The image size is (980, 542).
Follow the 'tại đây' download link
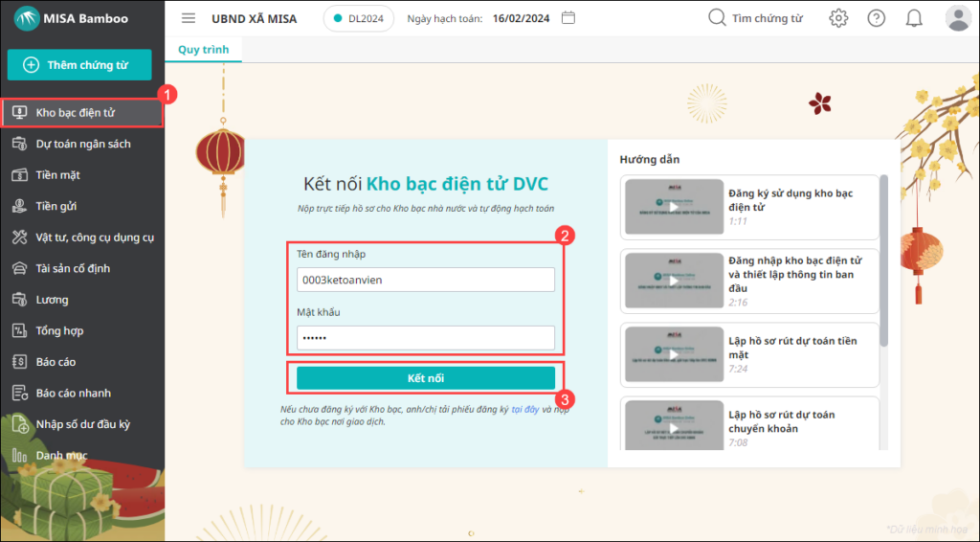click(525, 410)
